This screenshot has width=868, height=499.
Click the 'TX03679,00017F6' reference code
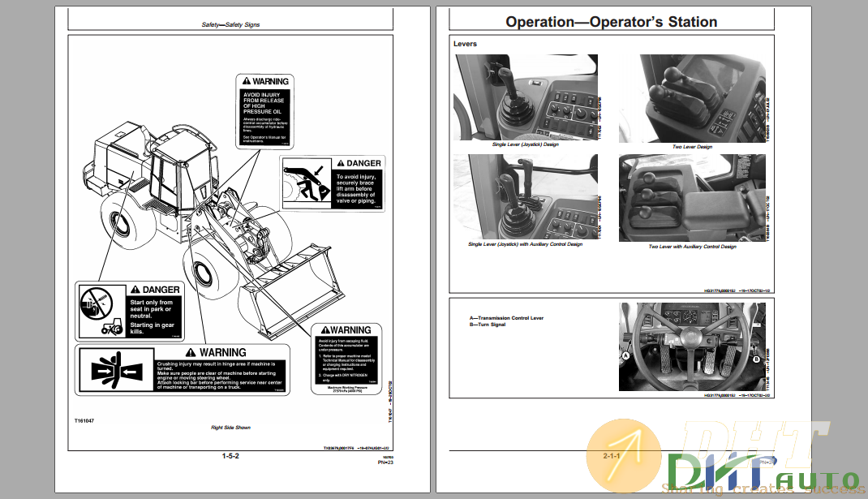(339, 449)
